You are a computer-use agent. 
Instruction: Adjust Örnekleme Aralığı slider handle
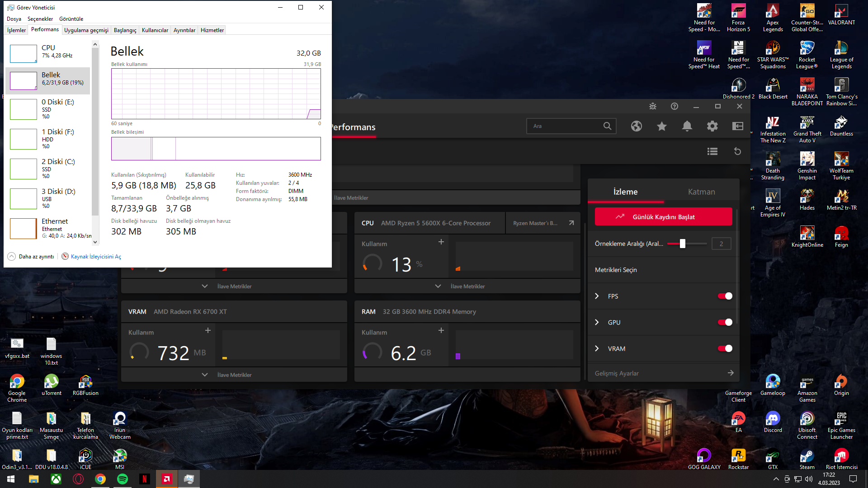tap(682, 244)
